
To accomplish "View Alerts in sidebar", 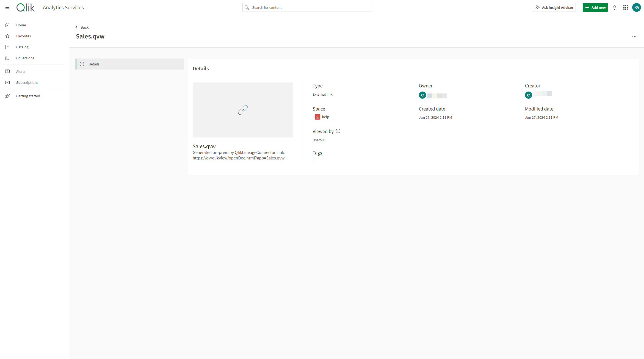I will pyautogui.click(x=20, y=71).
